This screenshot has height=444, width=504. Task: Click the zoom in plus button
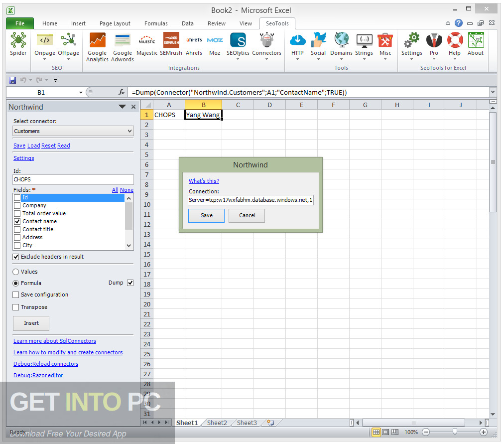pyautogui.click(x=484, y=432)
